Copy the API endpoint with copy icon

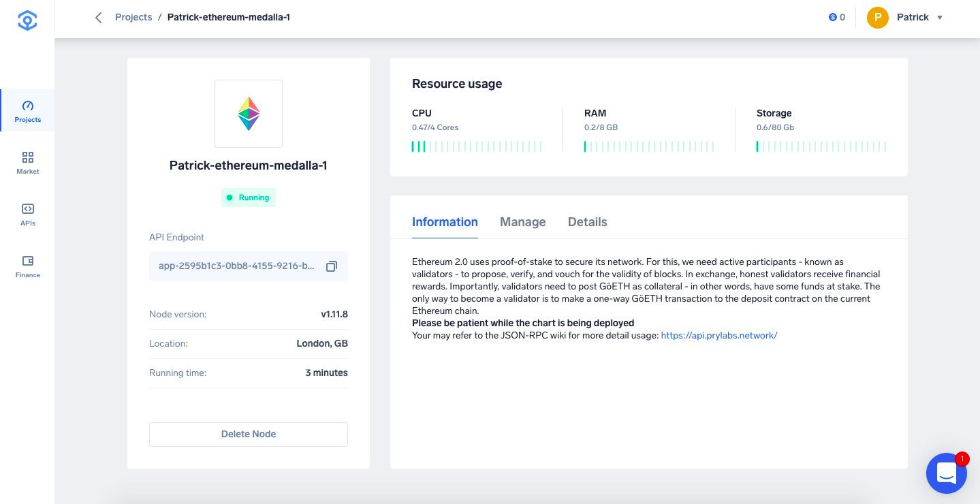(332, 266)
